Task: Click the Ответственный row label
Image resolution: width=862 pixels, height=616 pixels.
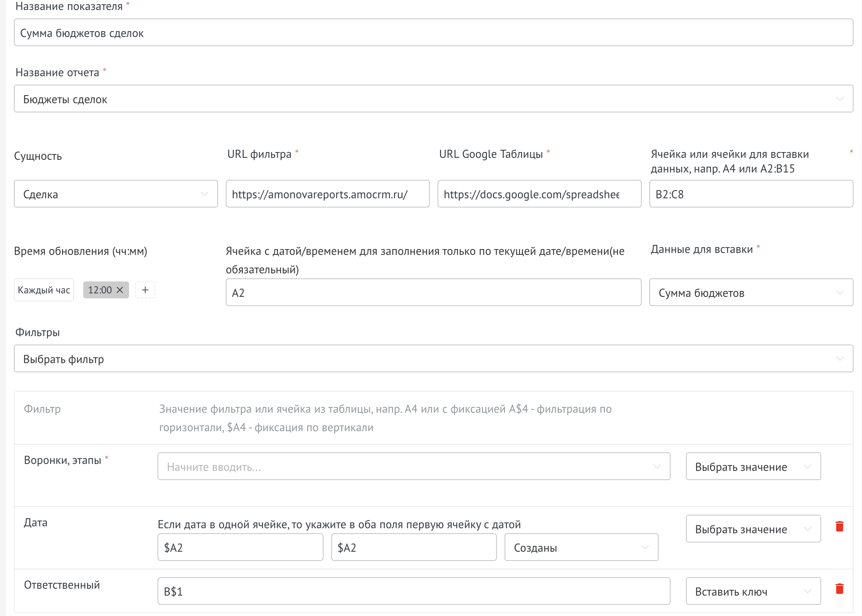Action: [62, 585]
